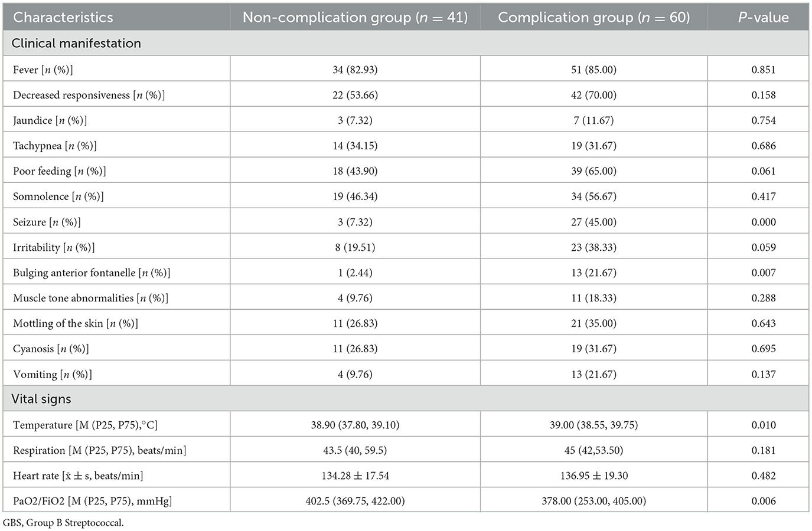The image size is (812, 531).
Task: Click the P-value column header
Action: pos(763,18)
